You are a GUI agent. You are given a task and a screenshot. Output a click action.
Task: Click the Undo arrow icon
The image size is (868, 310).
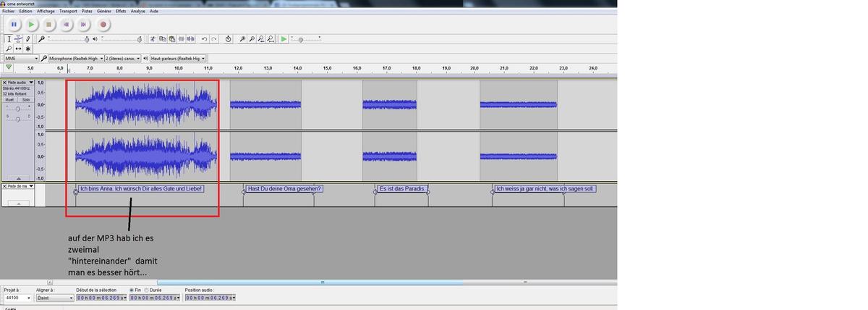[205, 39]
